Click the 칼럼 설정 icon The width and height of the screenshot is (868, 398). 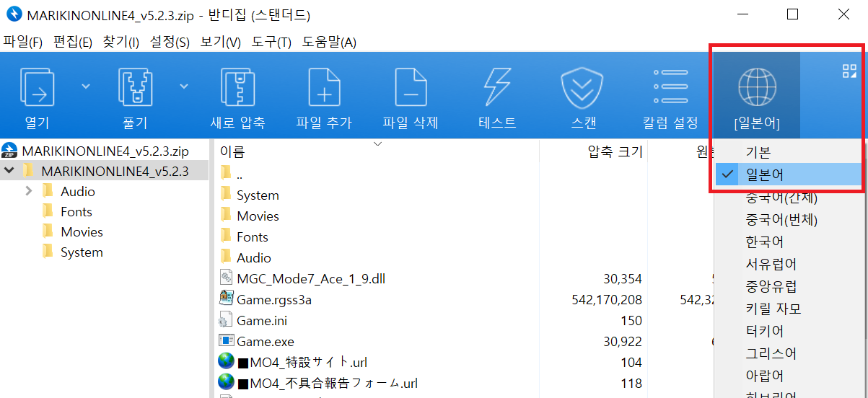click(670, 87)
